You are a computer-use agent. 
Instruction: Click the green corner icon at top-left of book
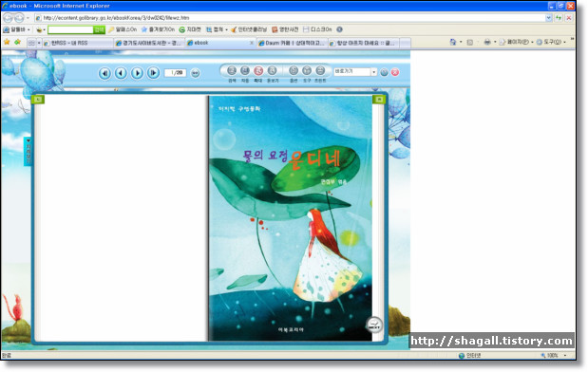coord(38,99)
